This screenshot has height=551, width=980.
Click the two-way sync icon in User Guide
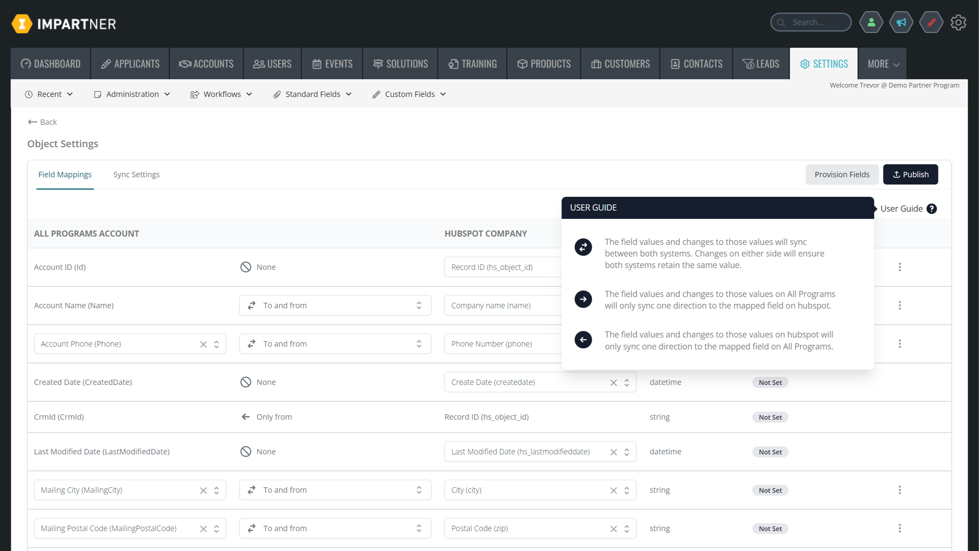[583, 247]
